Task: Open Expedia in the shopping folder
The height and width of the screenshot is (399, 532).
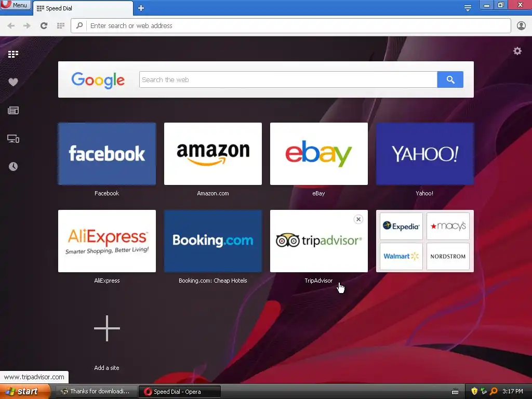Action: [401, 226]
